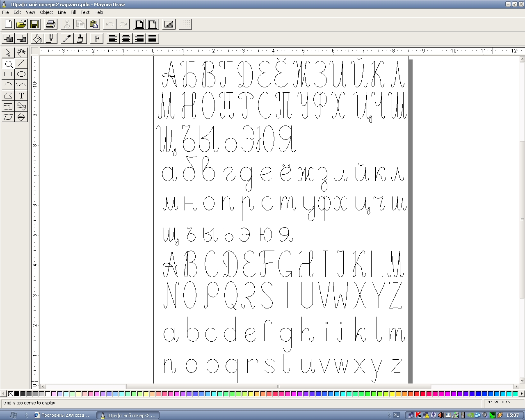This screenshot has width=525, height=420.
Task: Click the Шрифт мой почерк2 taskbar button
Action: [x=128, y=415]
